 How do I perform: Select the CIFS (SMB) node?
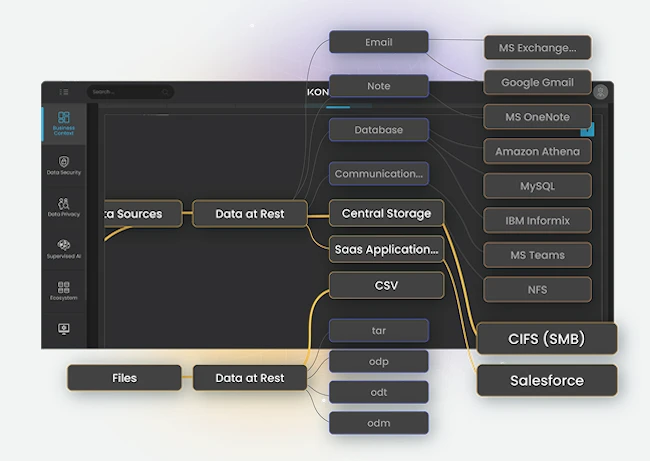pos(546,338)
